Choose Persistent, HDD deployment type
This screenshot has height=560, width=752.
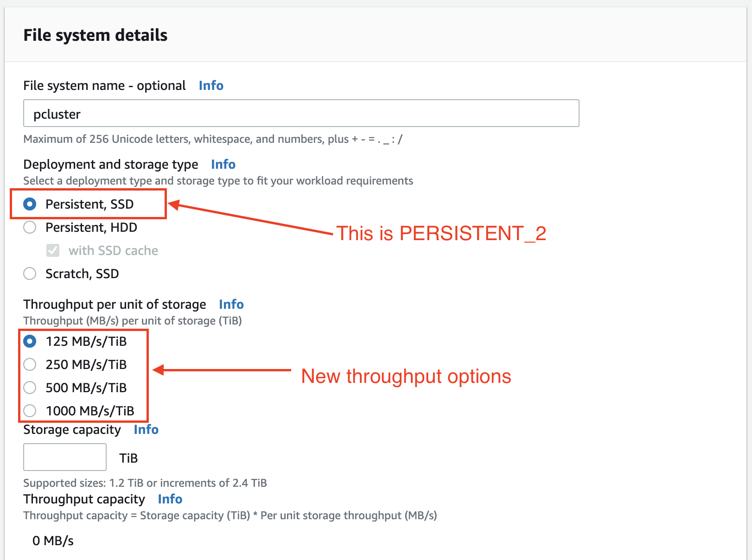pos(30,227)
